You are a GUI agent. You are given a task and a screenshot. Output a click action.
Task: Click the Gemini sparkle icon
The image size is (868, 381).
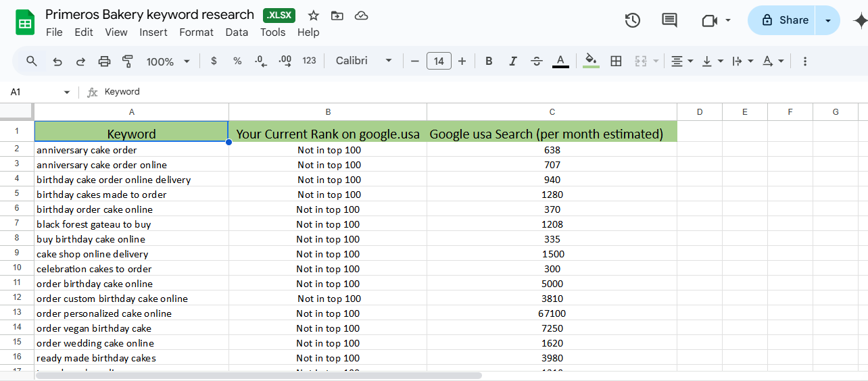(859, 20)
